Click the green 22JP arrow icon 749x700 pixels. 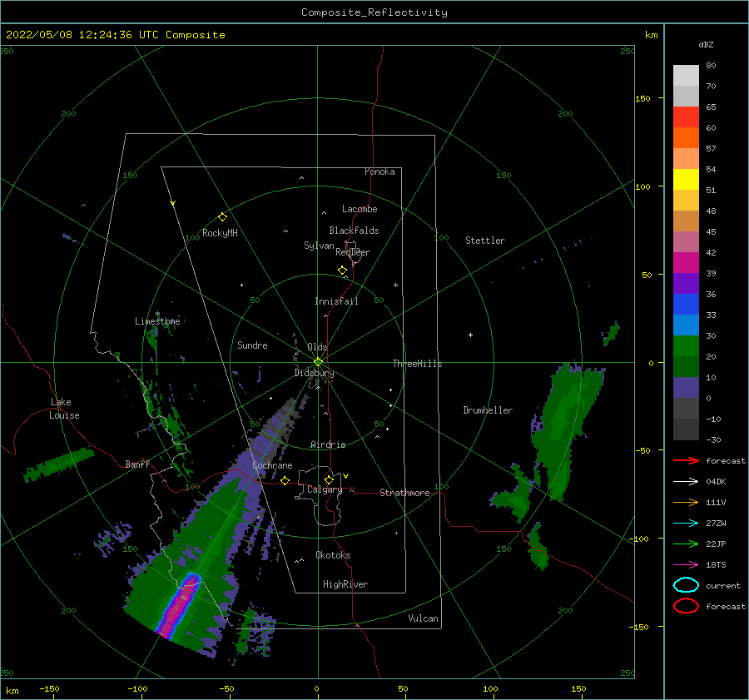[686, 544]
